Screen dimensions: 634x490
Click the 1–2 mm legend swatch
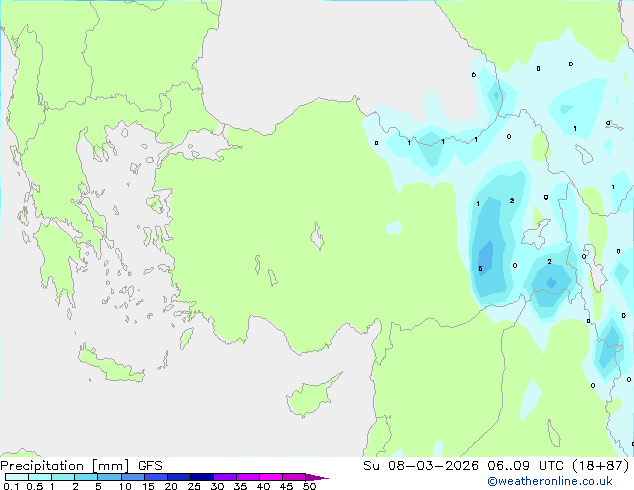point(63,477)
